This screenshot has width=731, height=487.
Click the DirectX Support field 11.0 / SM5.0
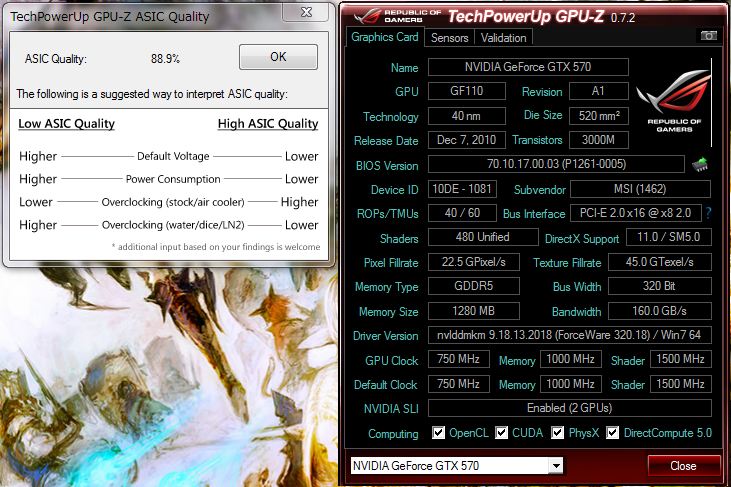point(669,237)
